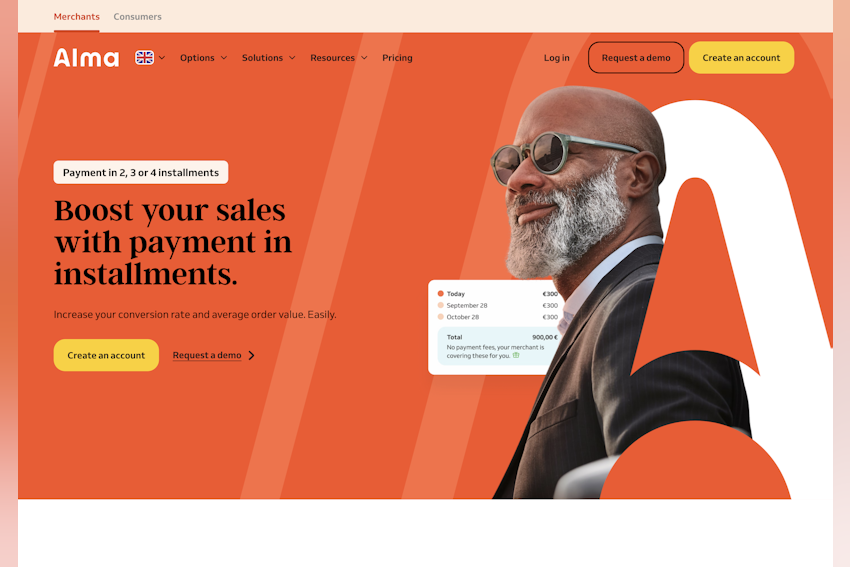This screenshot has height=567, width=850.
Task: Click the October 28 installment dot
Action: tap(441, 317)
